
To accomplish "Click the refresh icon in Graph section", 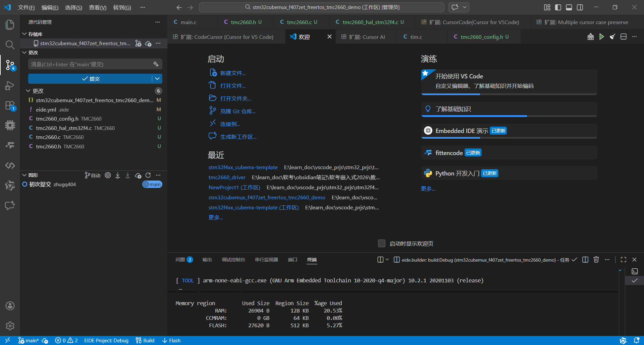I will (x=148, y=175).
